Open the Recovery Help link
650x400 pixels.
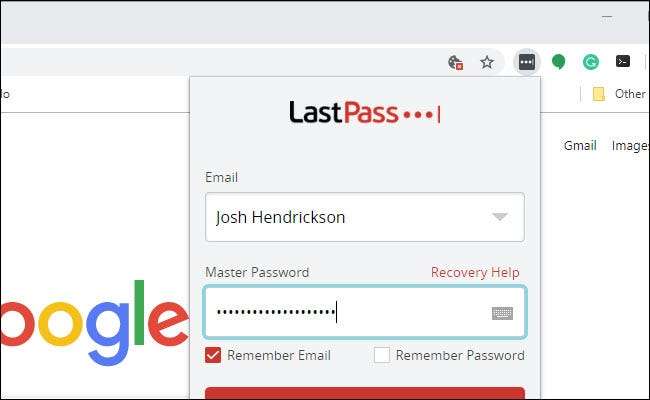click(x=475, y=272)
